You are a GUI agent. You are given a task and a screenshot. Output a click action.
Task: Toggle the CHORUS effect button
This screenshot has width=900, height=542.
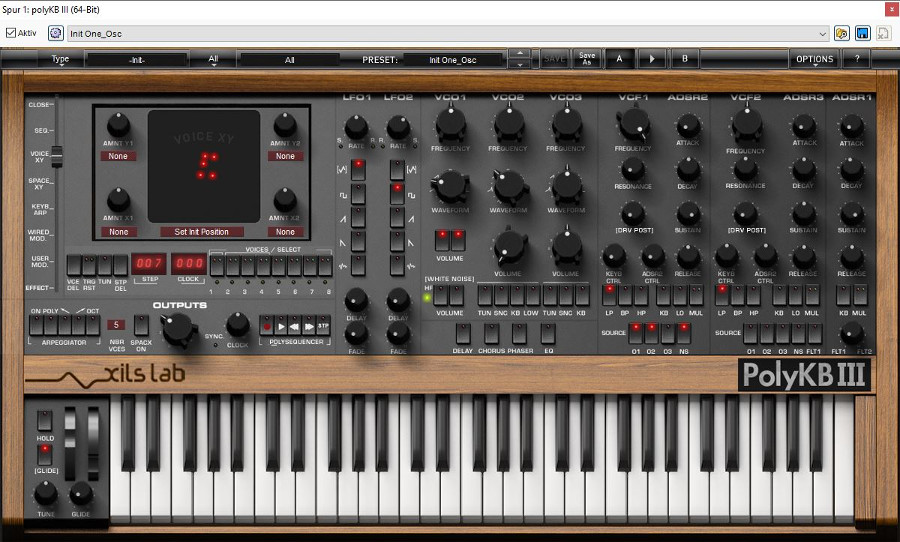[491, 334]
